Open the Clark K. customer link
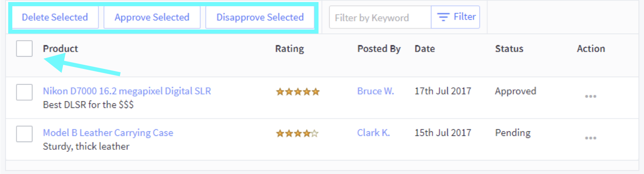The width and height of the screenshot is (644, 174). pos(373,133)
